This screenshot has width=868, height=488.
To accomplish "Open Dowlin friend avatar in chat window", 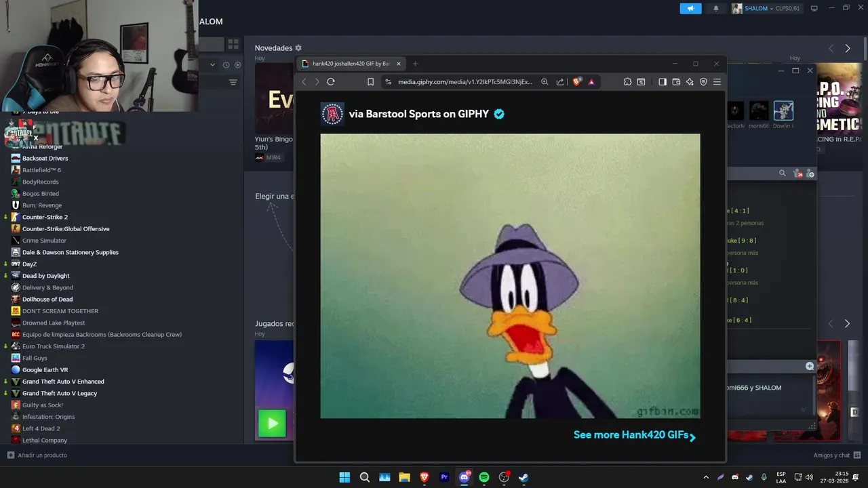I will pyautogui.click(x=783, y=110).
